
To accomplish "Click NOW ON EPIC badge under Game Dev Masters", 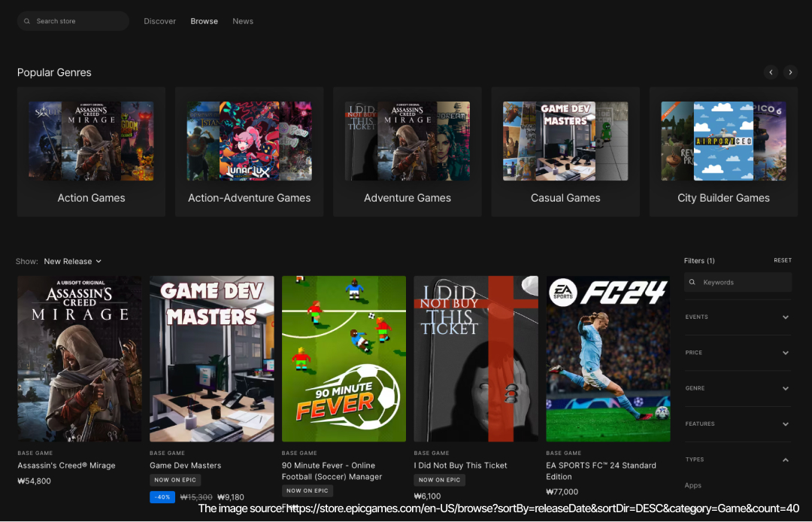I will click(175, 480).
